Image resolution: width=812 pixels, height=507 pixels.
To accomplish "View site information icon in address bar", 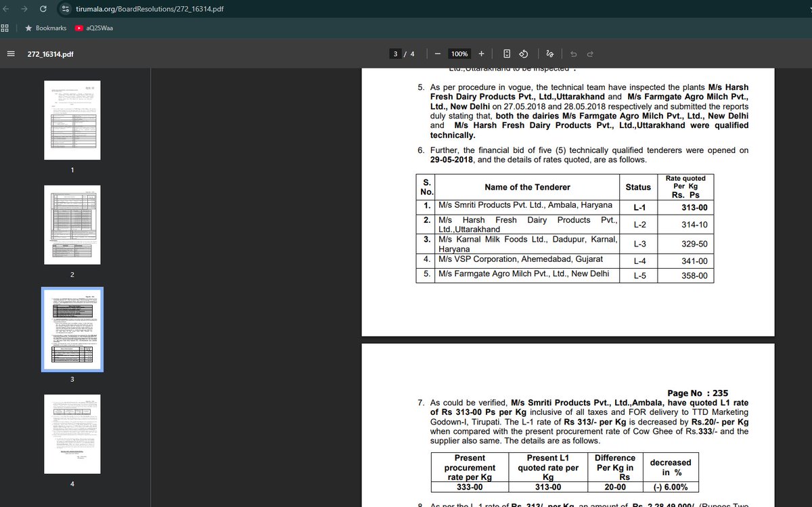I will point(65,9).
